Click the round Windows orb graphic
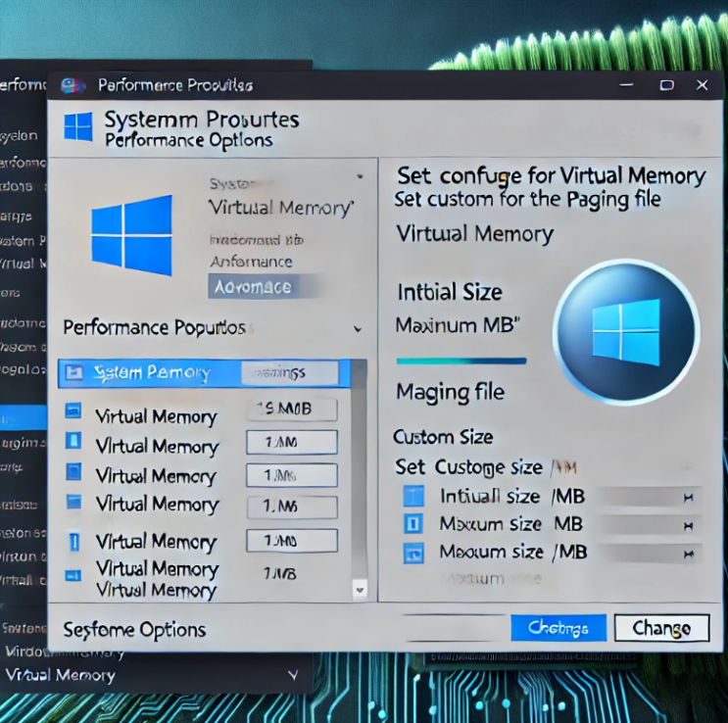The image size is (728, 723). pos(626,332)
